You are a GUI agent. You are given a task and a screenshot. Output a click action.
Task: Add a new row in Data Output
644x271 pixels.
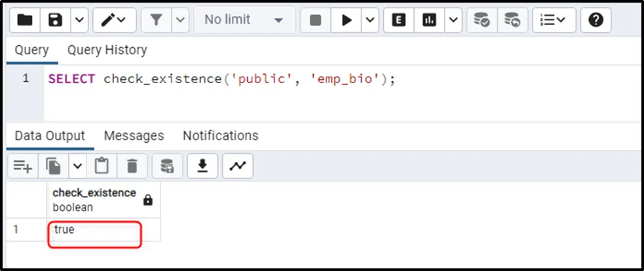point(23,166)
